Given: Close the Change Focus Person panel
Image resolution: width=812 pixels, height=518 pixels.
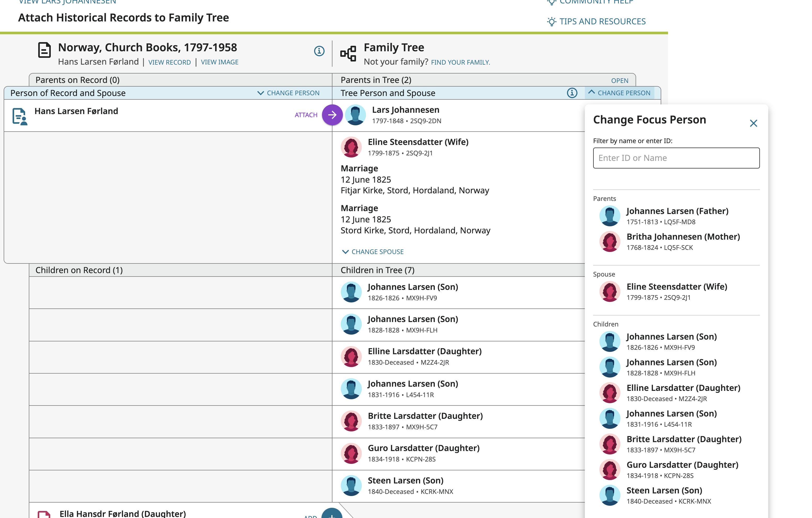Looking at the screenshot, I should point(753,123).
